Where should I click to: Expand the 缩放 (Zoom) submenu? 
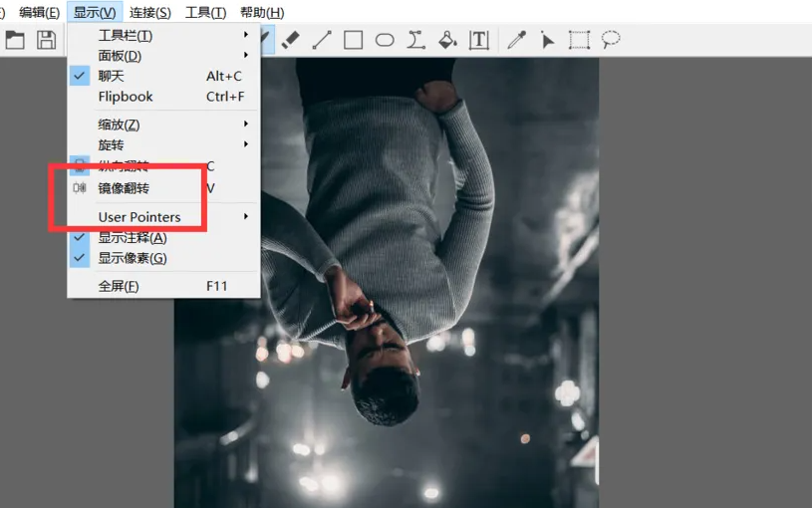pyautogui.click(x=119, y=125)
